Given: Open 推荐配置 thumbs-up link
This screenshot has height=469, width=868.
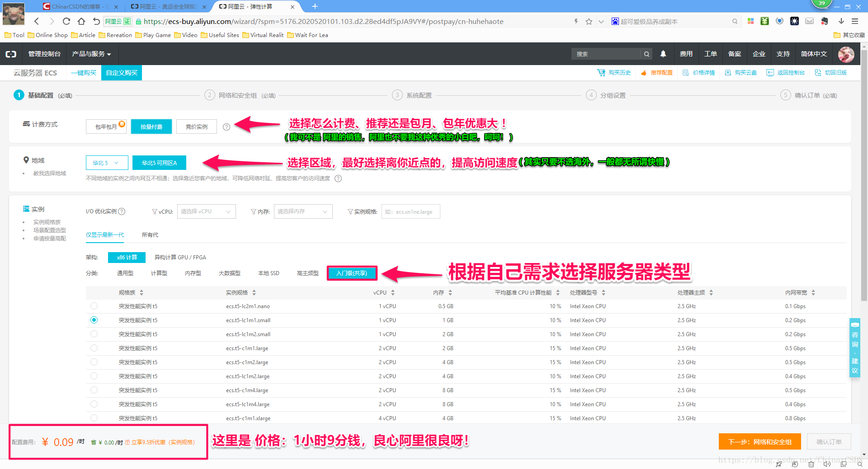Looking at the screenshot, I should coord(657,73).
